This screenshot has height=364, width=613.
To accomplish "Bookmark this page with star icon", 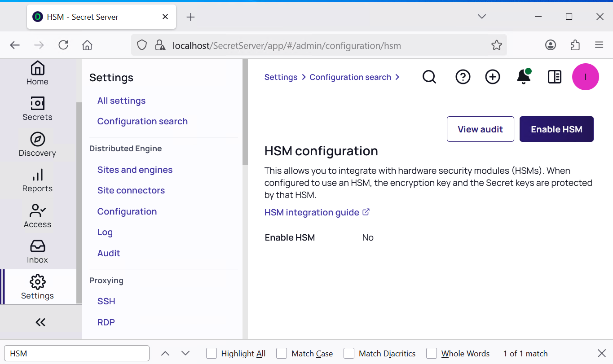I will [x=496, y=45].
